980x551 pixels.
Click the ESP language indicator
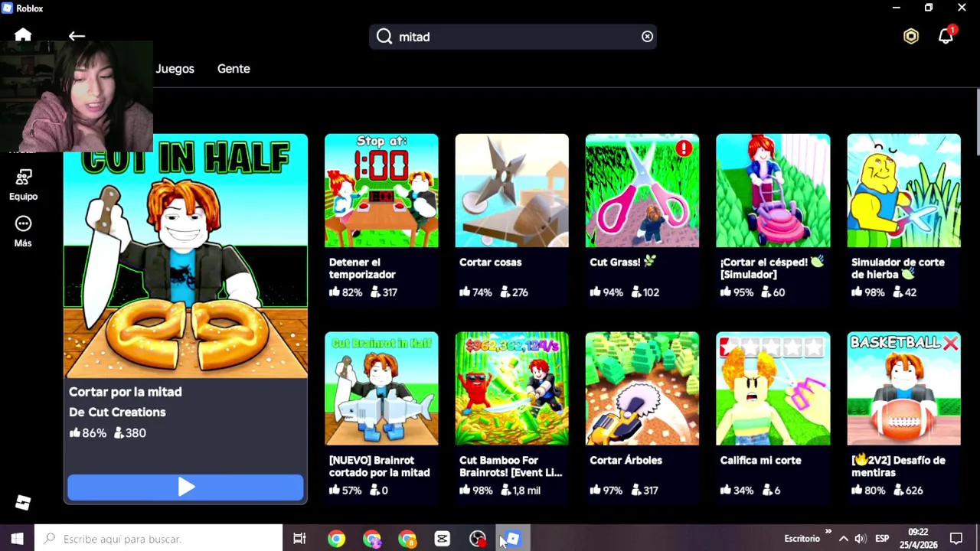coord(882,539)
